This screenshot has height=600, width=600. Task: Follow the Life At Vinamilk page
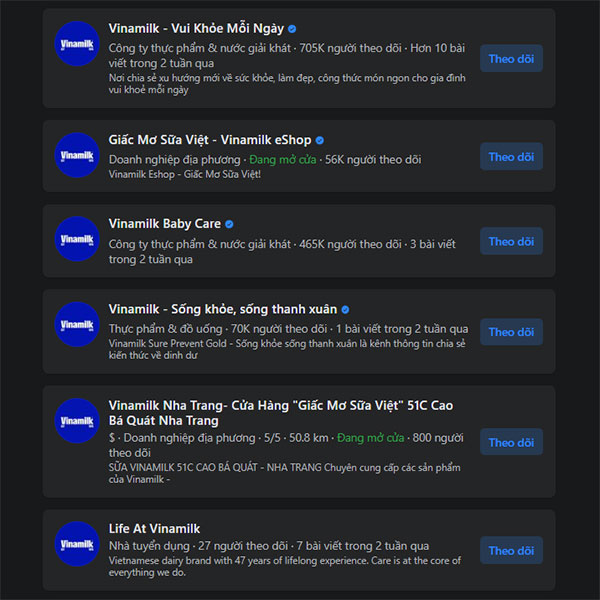point(511,550)
